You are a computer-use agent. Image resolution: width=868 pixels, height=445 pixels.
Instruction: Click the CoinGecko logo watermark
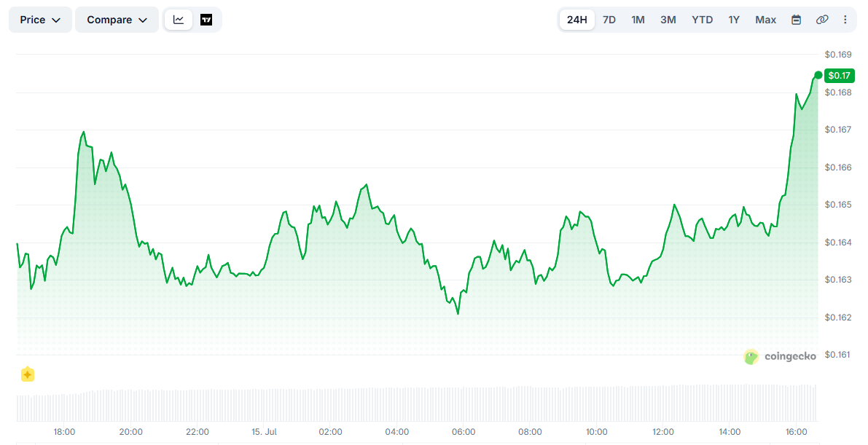pyautogui.click(x=780, y=357)
